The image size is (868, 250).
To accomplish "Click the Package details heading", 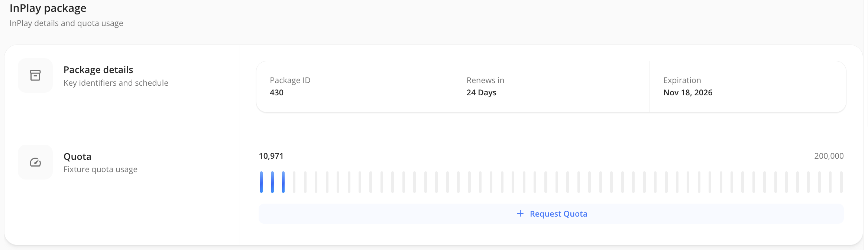I will click(x=98, y=70).
